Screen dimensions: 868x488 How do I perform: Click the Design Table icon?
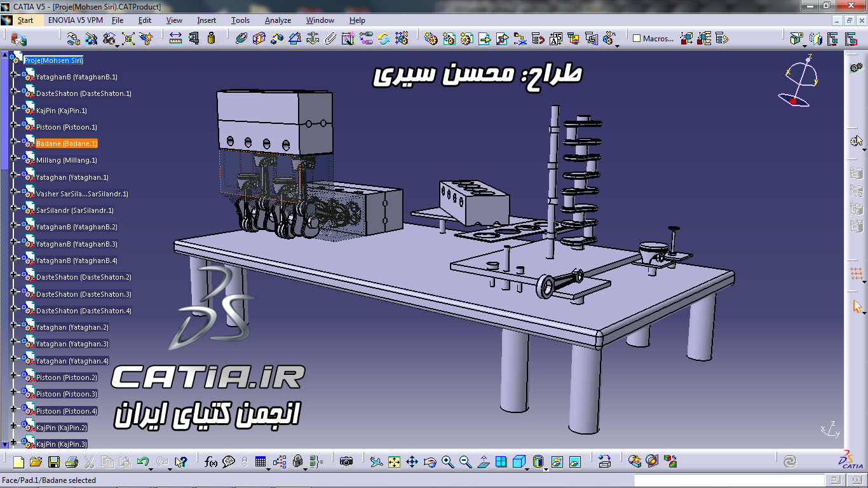tap(261, 462)
